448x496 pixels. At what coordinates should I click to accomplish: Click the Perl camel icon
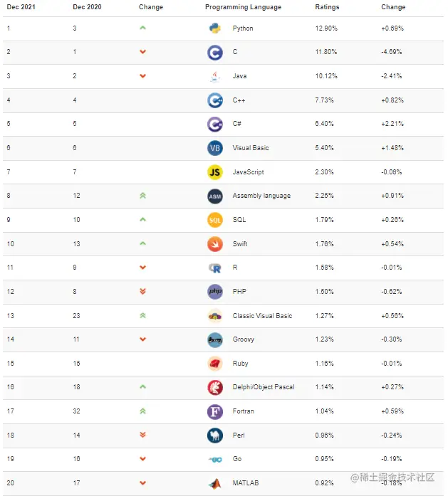tap(215, 436)
